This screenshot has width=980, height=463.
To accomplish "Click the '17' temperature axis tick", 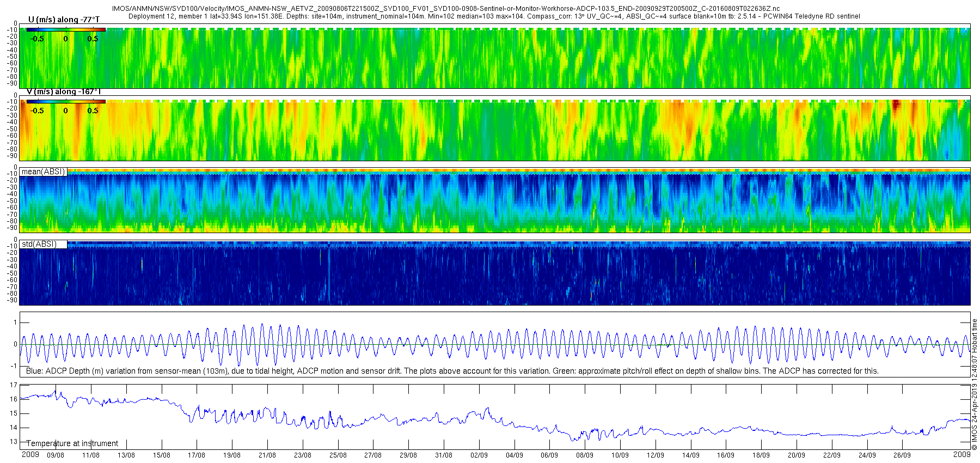I will click(14, 385).
